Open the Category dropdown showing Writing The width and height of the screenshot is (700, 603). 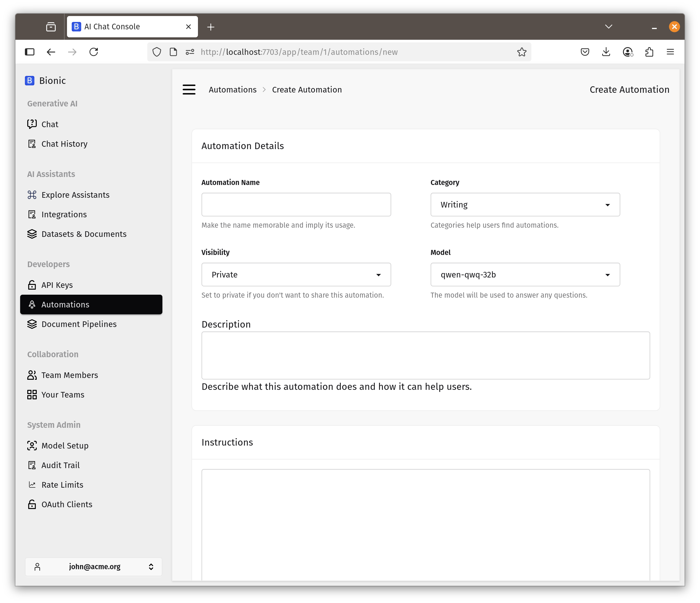tap(525, 205)
